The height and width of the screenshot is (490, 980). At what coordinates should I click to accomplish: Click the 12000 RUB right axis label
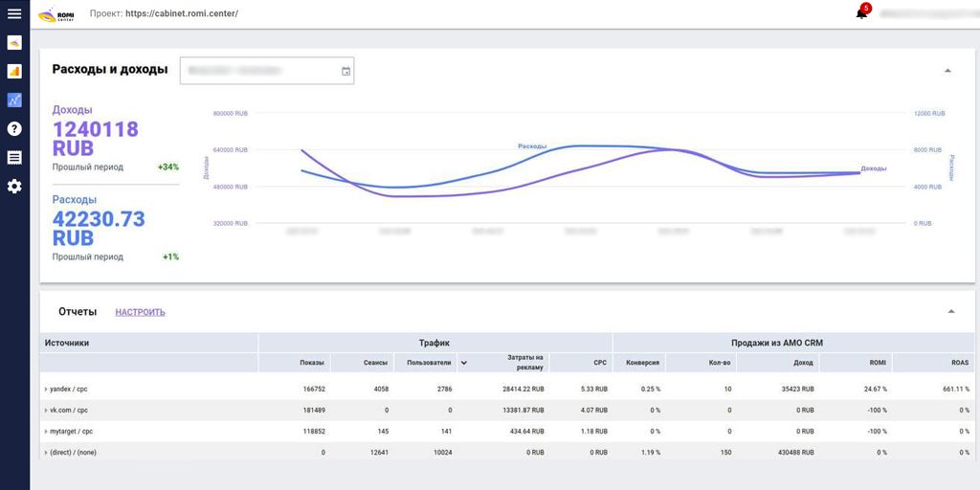point(930,114)
